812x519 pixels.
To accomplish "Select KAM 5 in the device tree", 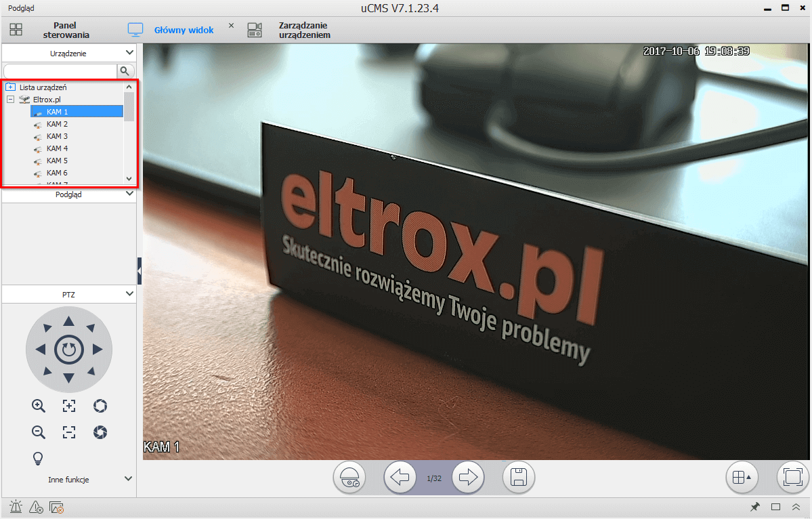I will (57, 161).
